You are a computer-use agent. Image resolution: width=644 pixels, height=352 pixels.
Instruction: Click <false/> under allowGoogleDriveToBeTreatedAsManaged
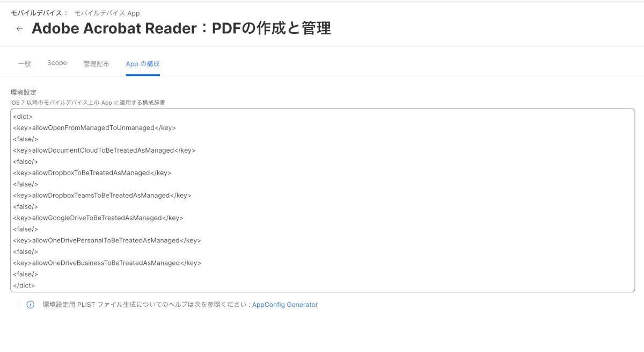26,229
